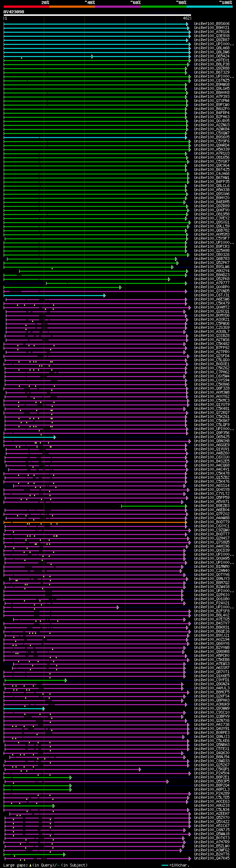236x868 pixels.
Task: Select hit label UniRef100_C6TNZ5
Action: (212, 81)
